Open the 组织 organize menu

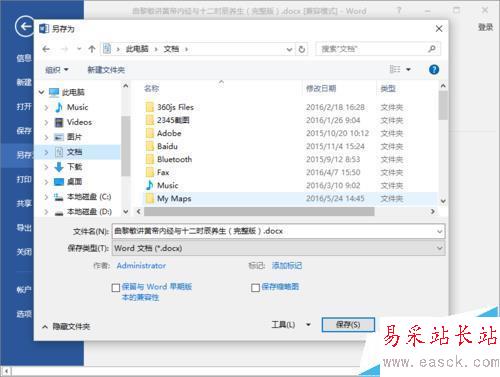pos(57,70)
